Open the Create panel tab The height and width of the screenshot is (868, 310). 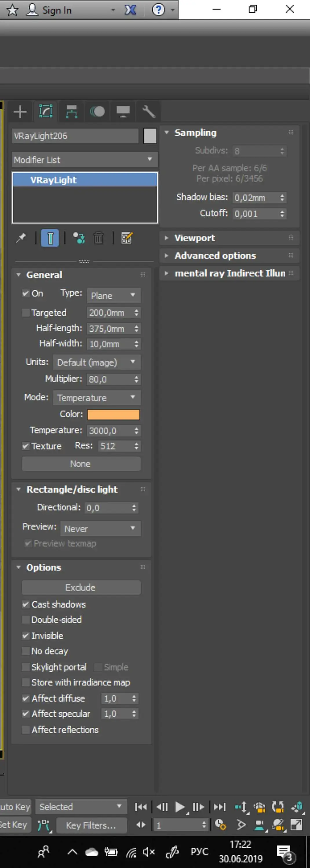pos(20,111)
